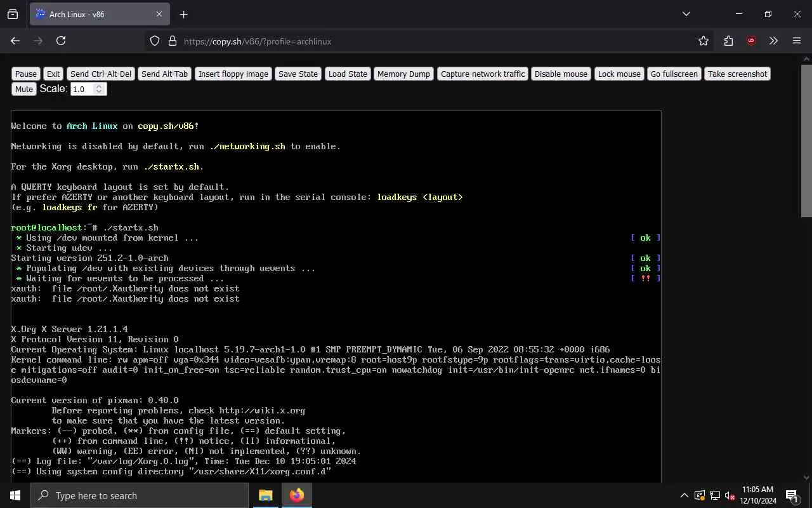Click the muted volume tray icon

[x=730, y=495]
